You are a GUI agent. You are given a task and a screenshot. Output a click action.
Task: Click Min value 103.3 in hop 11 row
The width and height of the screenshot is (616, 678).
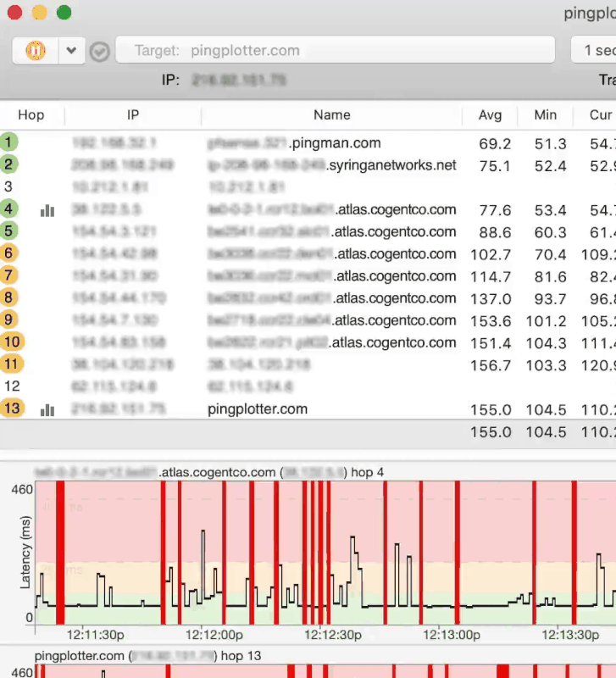tap(546, 366)
